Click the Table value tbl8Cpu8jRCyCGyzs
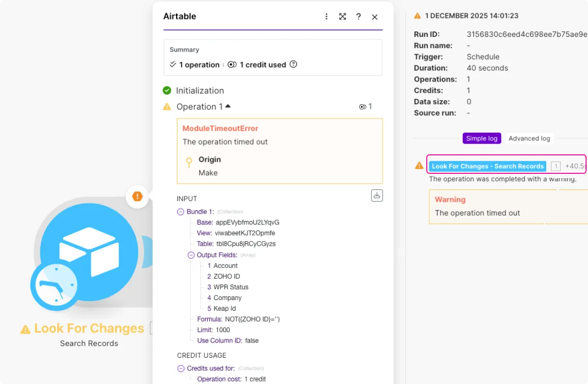Image resolution: width=588 pixels, height=384 pixels. tap(246, 244)
